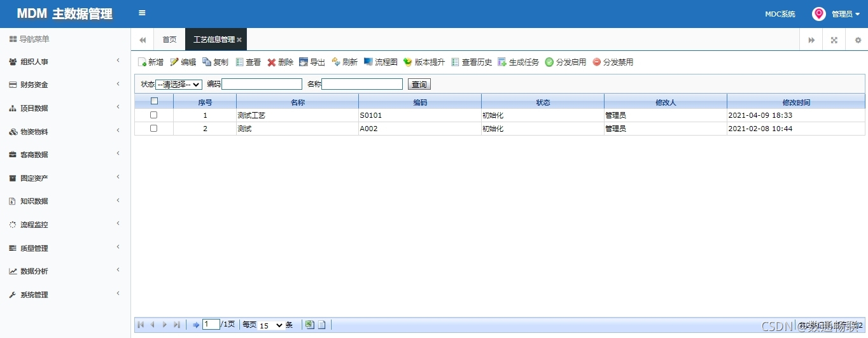This screenshot has width=868, height=338.
Task: Expand the 数据分析 sidebar menu
Action: [65, 271]
